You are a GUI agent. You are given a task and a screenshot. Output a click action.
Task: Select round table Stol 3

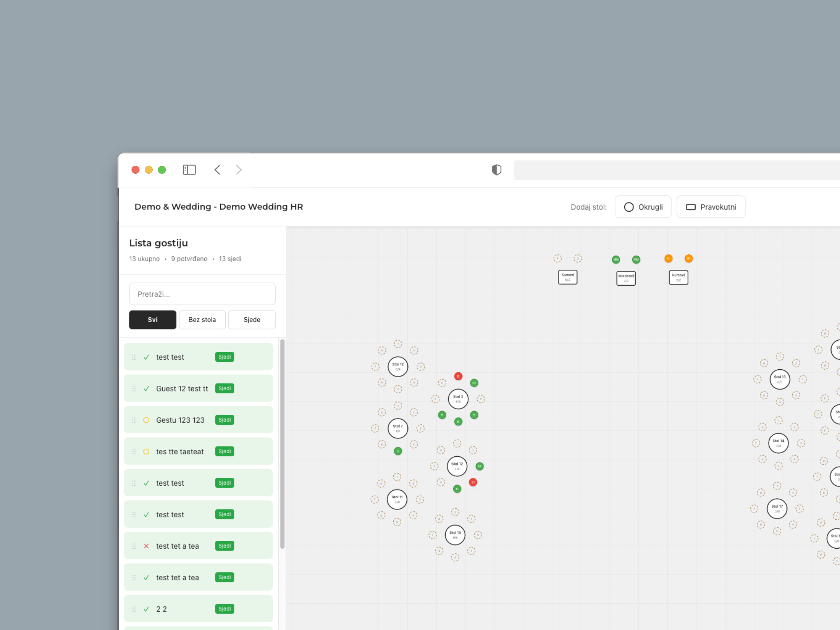click(458, 399)
